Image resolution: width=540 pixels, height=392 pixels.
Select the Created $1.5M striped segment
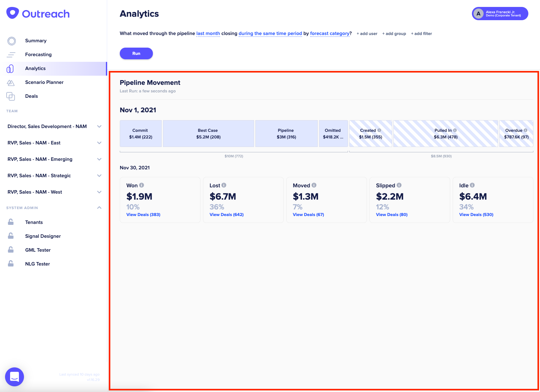click(x=371, y=133)
